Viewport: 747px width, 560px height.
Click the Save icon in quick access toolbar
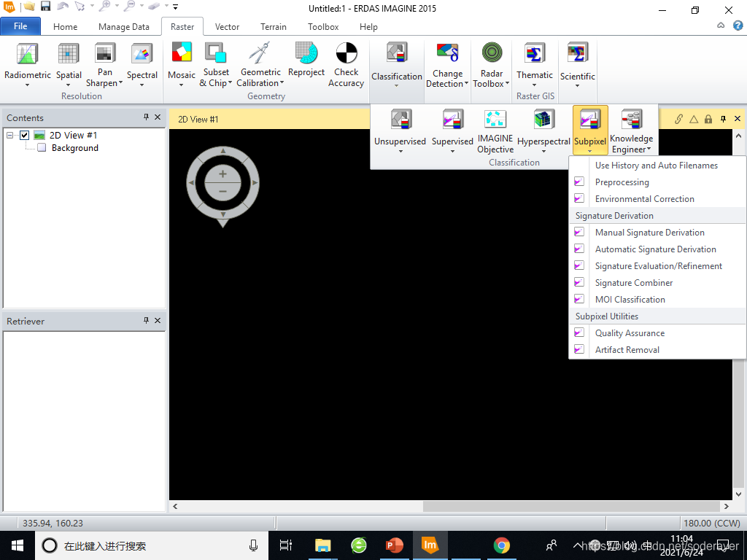45,7
